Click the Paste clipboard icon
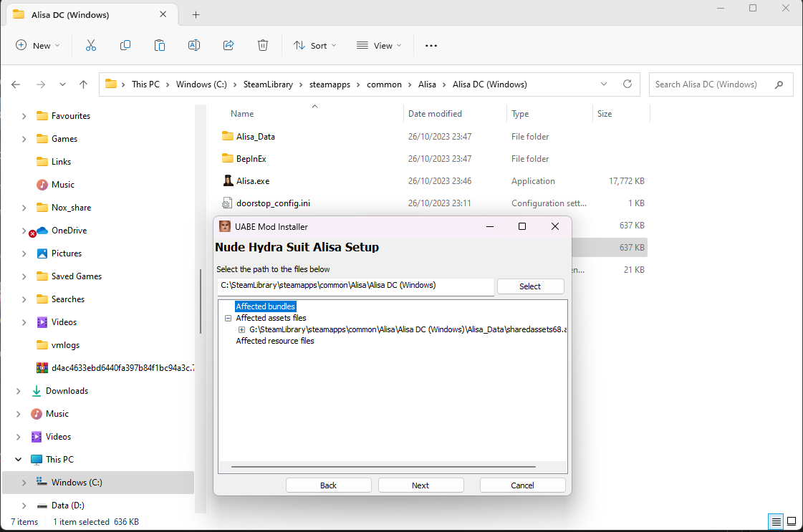 coord(159,46)
